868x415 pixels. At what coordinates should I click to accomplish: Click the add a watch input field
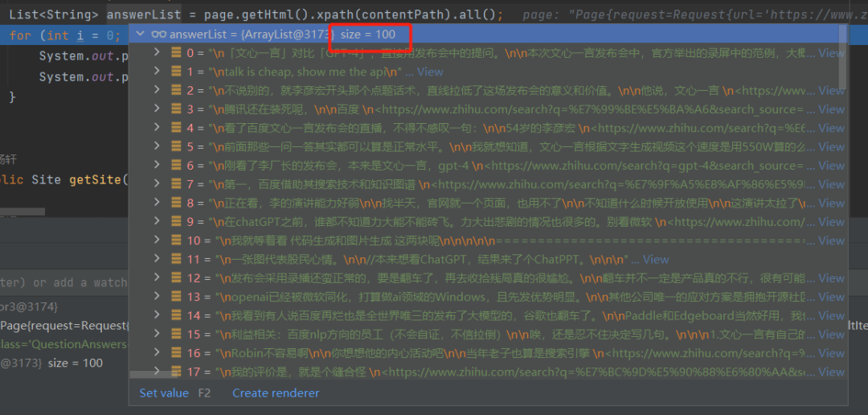tap(64, 282)
